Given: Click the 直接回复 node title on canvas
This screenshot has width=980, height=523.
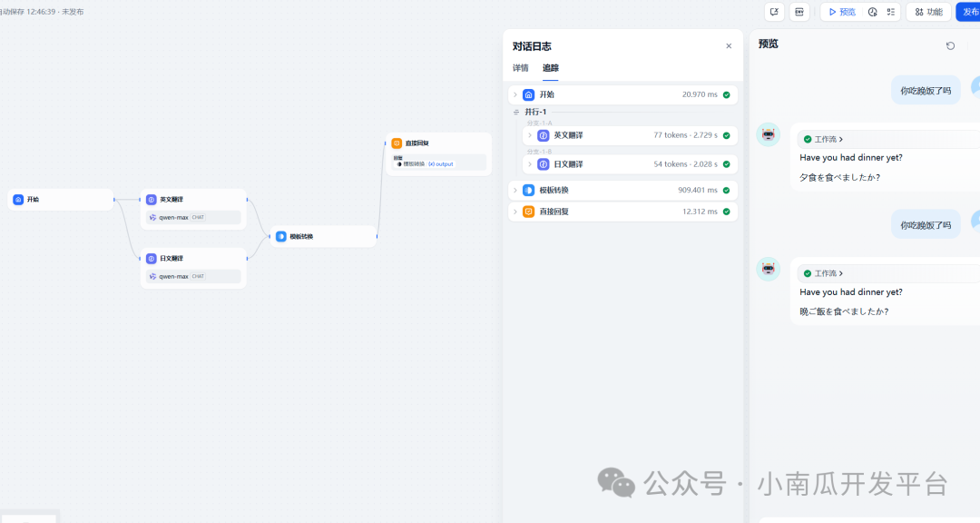Looking at the screenshot, I should click(416, 143).
